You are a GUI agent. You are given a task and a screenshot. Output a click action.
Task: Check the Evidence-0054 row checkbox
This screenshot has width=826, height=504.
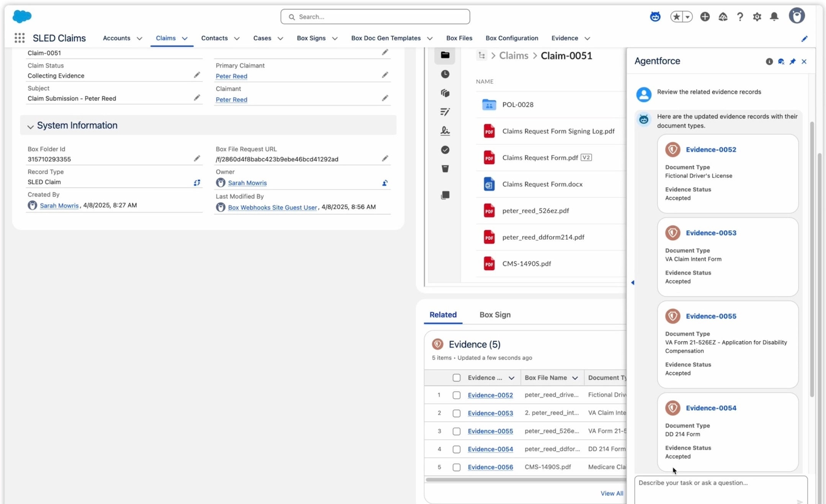[x=456, y=449]
